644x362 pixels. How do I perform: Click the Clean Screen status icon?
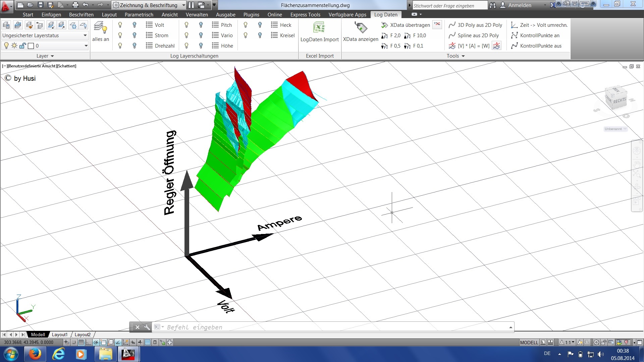(x=640, y=342)
